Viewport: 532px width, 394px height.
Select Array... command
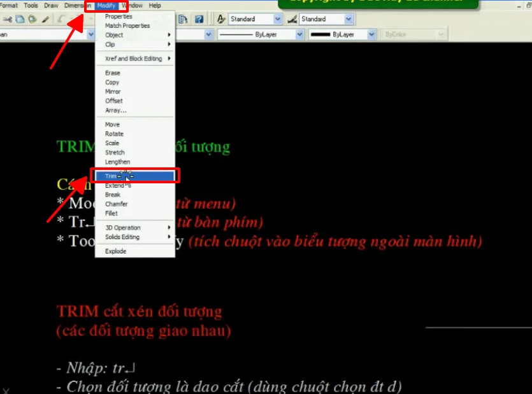pos(135,110)
